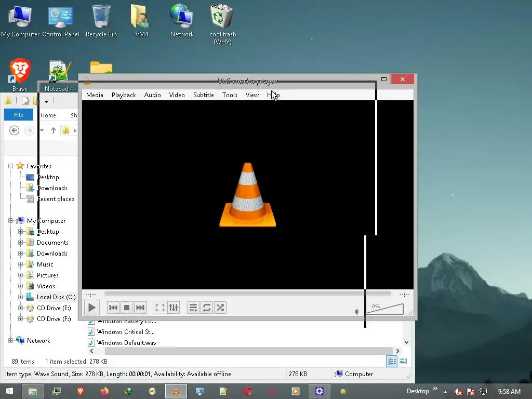Screen dimensions: 532x399
Task: Expand the Videos folder node
Action: pyautogui.click(x=20, y=286)
